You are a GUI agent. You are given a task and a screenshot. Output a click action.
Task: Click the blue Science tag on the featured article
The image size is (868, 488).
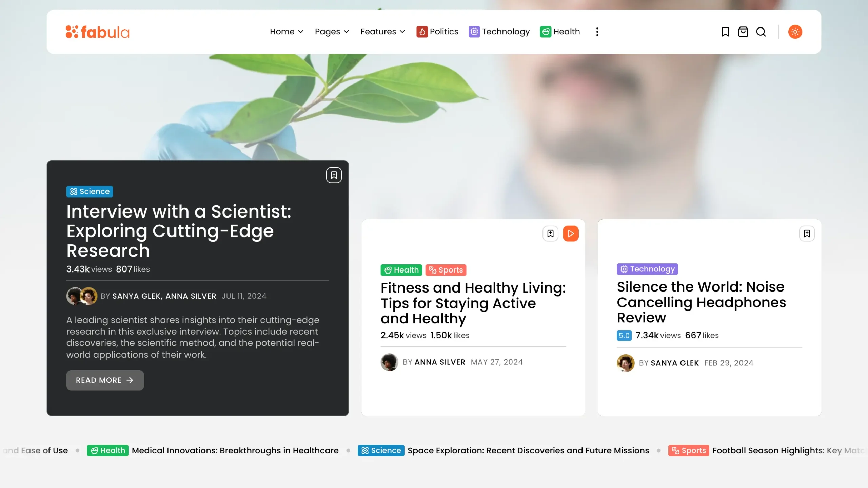[90, 191]
